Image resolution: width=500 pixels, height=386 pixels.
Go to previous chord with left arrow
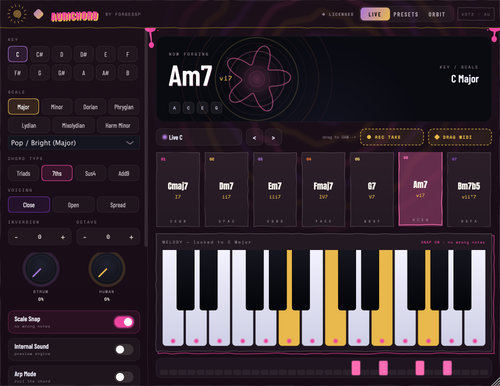click(254, 137)
